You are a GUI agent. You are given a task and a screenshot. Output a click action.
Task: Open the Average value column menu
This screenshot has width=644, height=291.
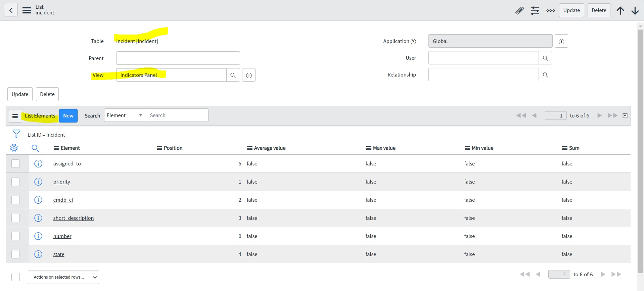[x=250, y=148]
